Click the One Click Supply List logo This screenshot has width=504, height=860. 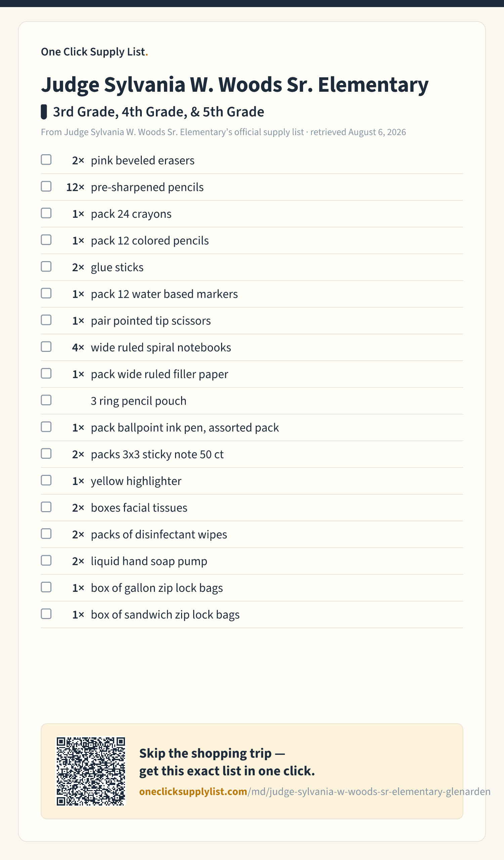pos(94,51)
